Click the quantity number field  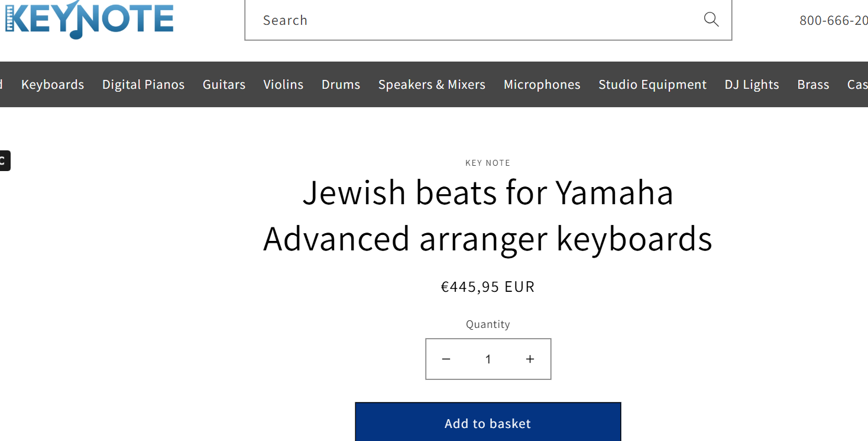pos(488,359)
